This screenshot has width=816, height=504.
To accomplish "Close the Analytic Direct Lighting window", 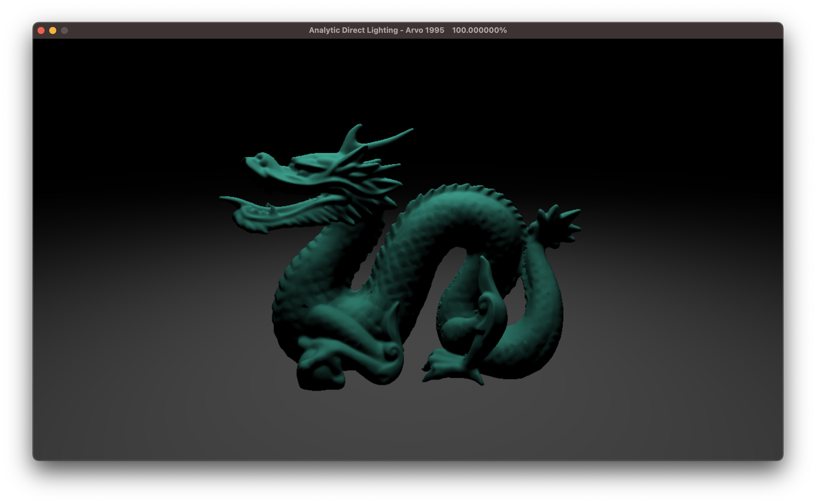I will (x=41, y=30).
